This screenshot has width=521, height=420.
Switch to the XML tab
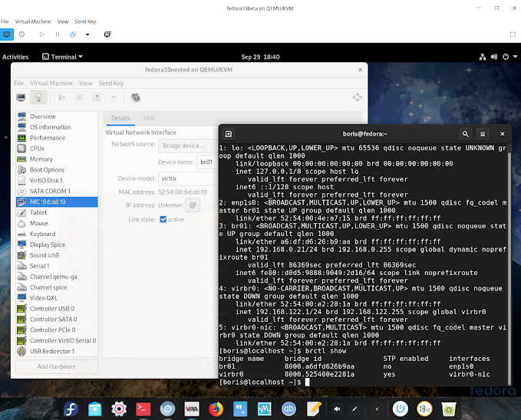[149, 118]
